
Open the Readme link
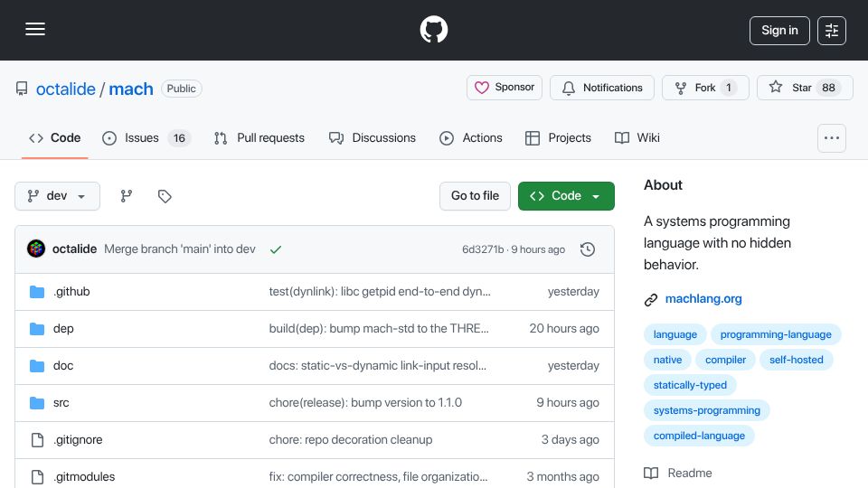(x=690, y=473)
